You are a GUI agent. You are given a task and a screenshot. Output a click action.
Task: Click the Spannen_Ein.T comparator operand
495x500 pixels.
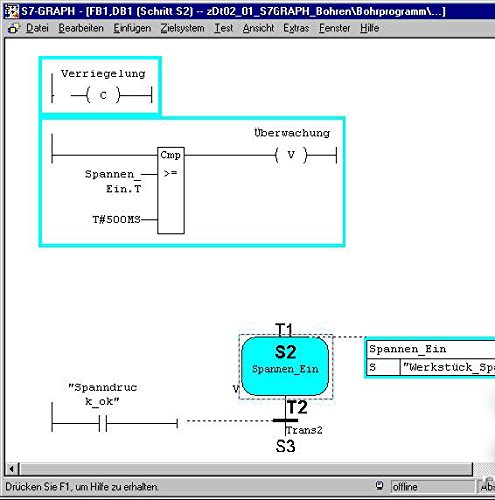tap(113, 181)
